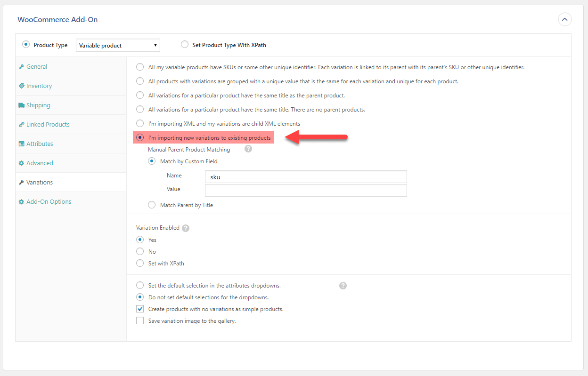This screenshot has height=376, width=588.
Task: Select 'variations are child XML elements' option
Action: (140, 123)
